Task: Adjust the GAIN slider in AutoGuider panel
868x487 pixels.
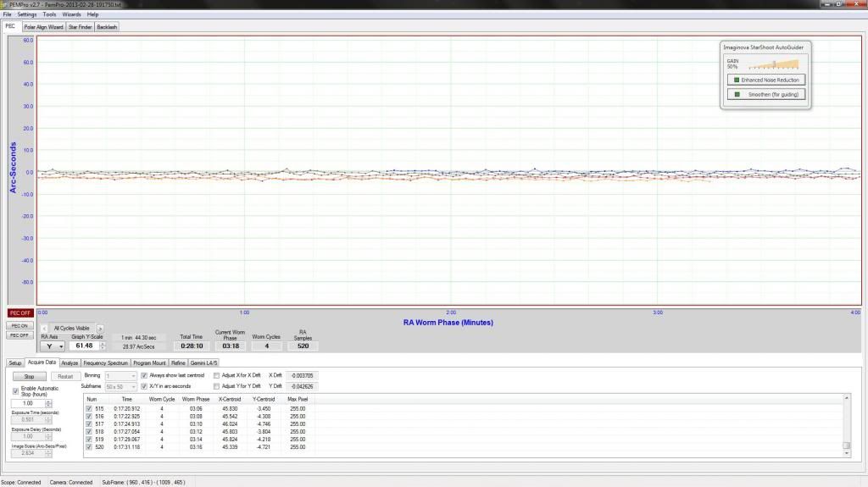Action: pyautogui.click(x=774, y=64)
